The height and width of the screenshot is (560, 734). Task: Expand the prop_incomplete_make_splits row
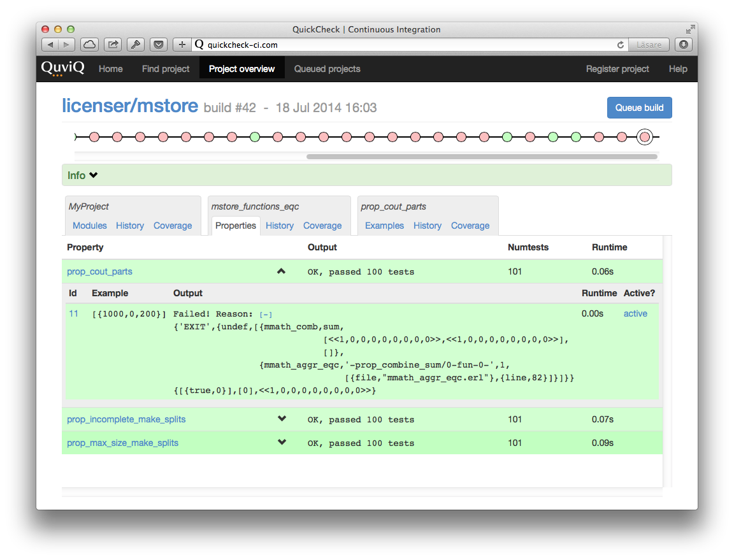pyautogui.click(x=282, y=419)
